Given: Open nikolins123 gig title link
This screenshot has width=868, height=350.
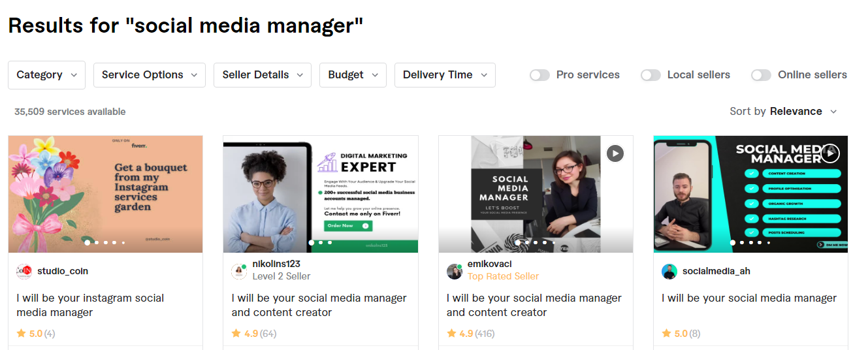Looking at the screenshot, I should pyautogui.click(x=319, y=305).
